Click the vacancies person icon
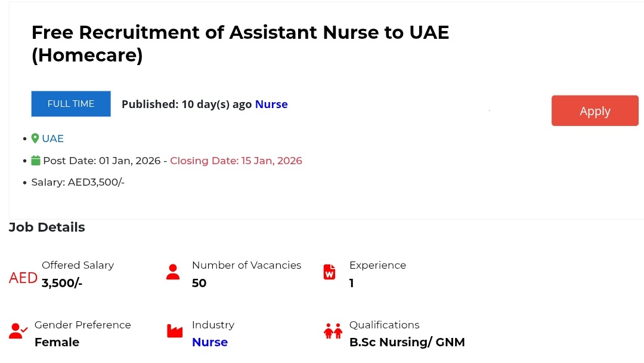The width and height of the screenshot is (644, 363). coord(173,272)
